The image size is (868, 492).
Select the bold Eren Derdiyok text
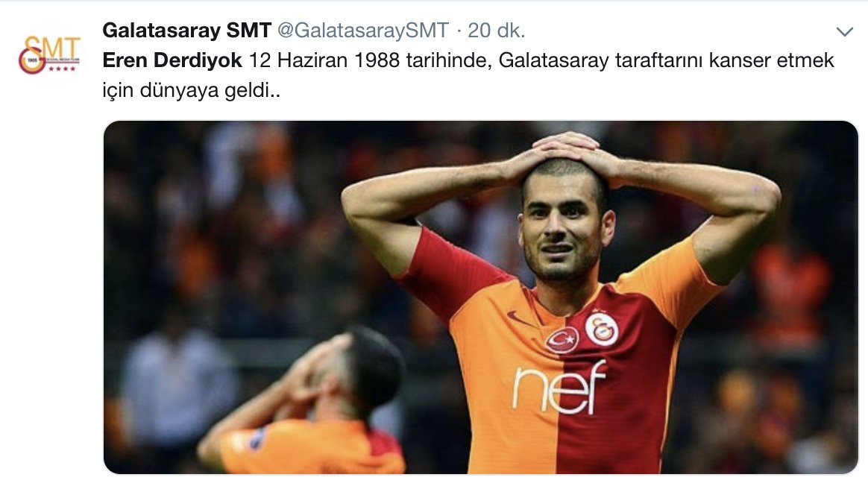[x=172, y=60]
